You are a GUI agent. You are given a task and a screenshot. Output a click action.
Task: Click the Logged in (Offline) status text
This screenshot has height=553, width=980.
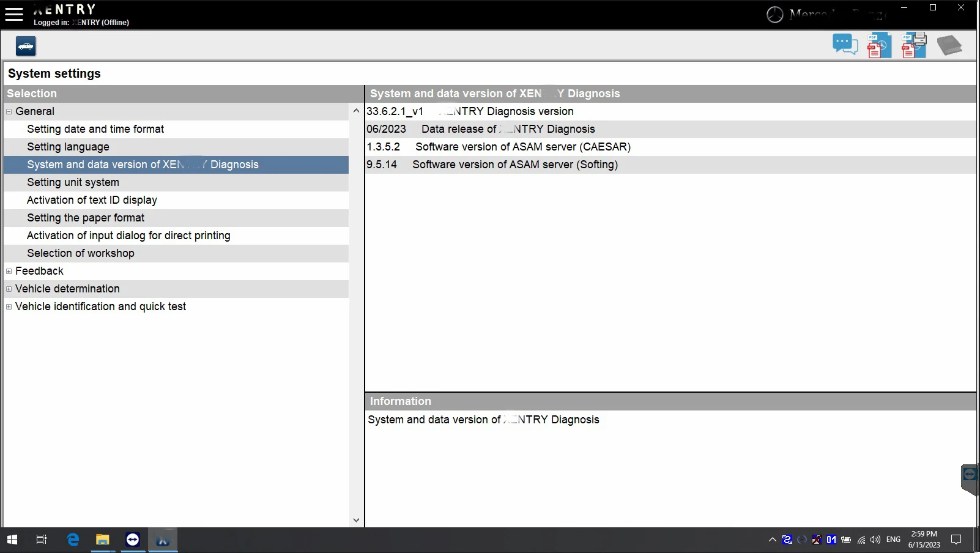click(x=81, y=23)
